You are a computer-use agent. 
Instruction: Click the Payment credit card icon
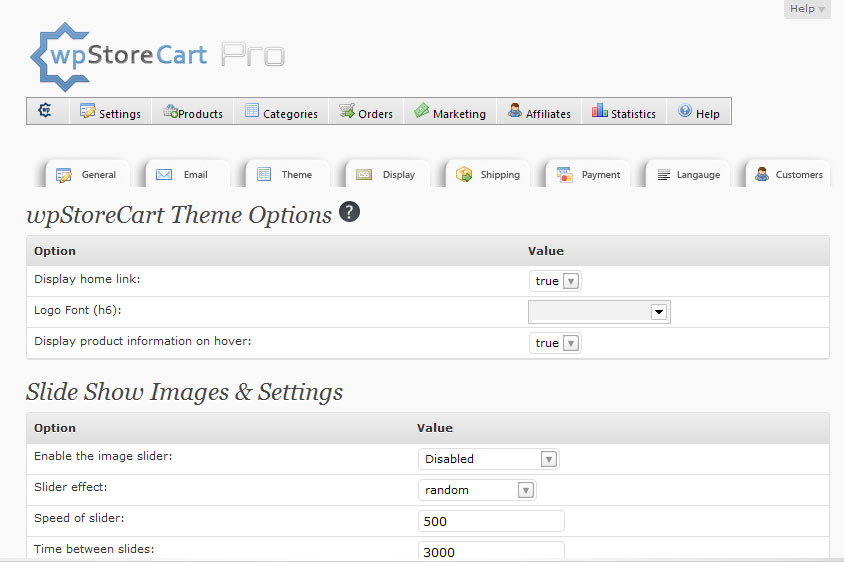pos(564,174)
